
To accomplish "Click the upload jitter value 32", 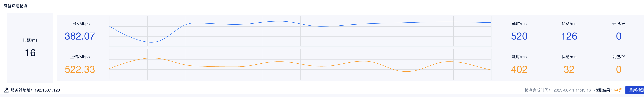I will 569,69.
